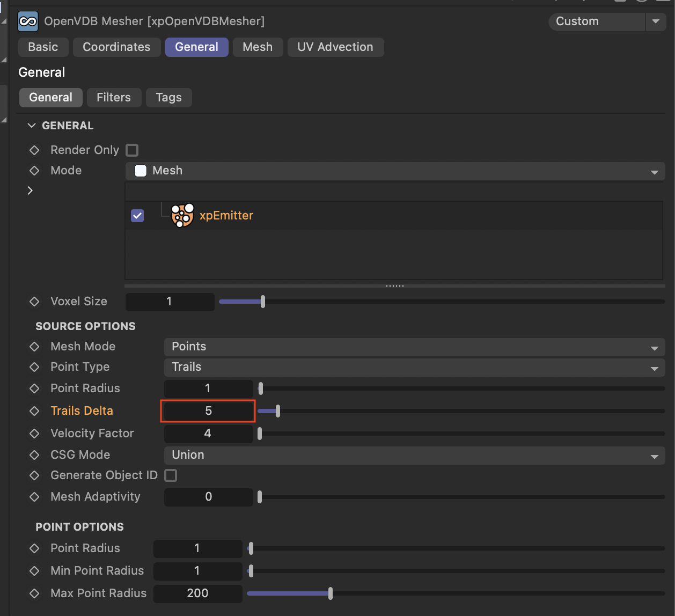Enable the Render Only checkbox
Viewport: 675px width, 616px height.
[x=132, y=150]
